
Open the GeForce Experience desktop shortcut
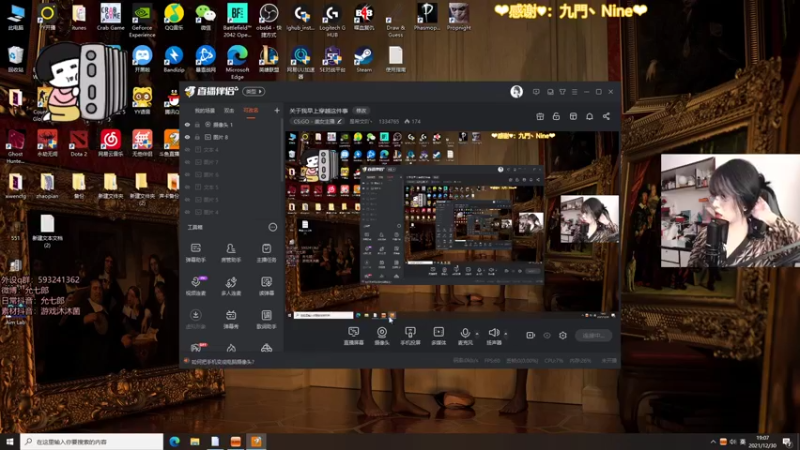[x=142, y=20]
